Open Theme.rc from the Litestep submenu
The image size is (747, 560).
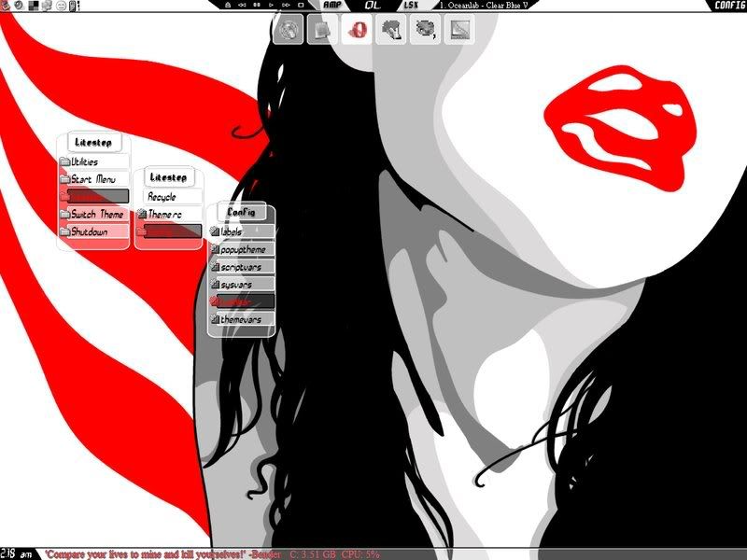pyautogui.click(x=169, y=215)
